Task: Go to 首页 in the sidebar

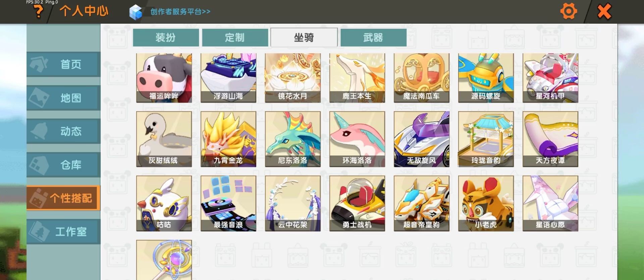Action: [x=63, y=64]
